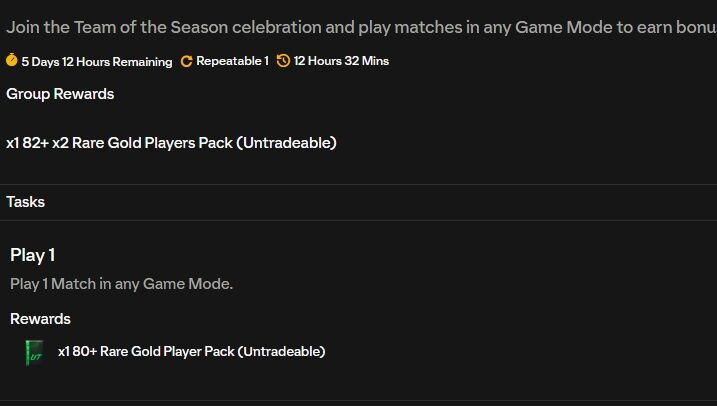Viewport: 717px width, 406px height.
Task: Click the green UT pack reward icon
Action: 35,353
